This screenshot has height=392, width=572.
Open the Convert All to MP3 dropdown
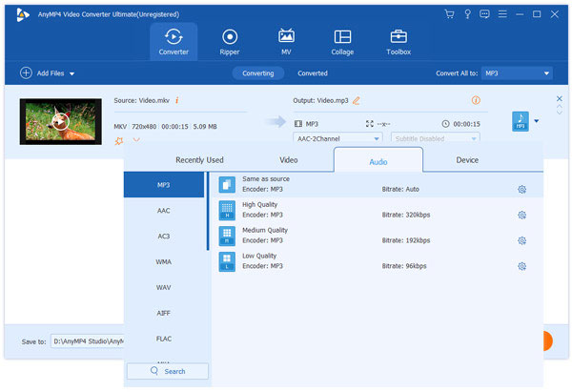click(x=517, y=73)
